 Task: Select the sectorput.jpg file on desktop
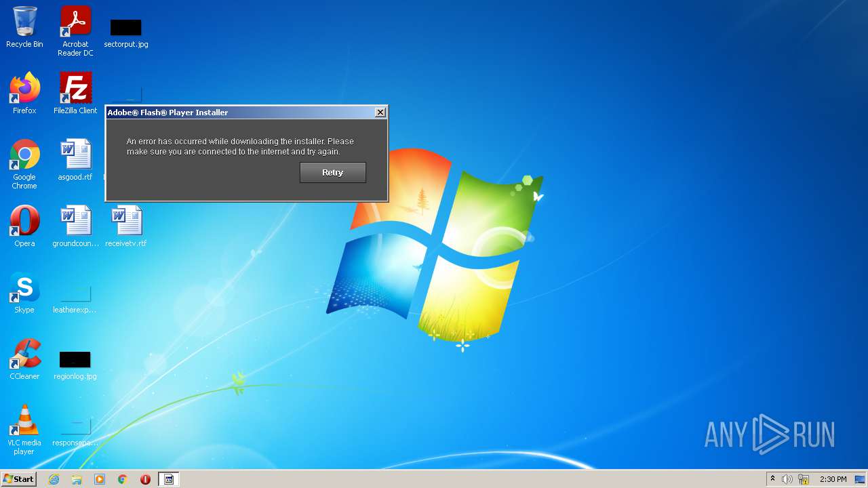point(126,33)
